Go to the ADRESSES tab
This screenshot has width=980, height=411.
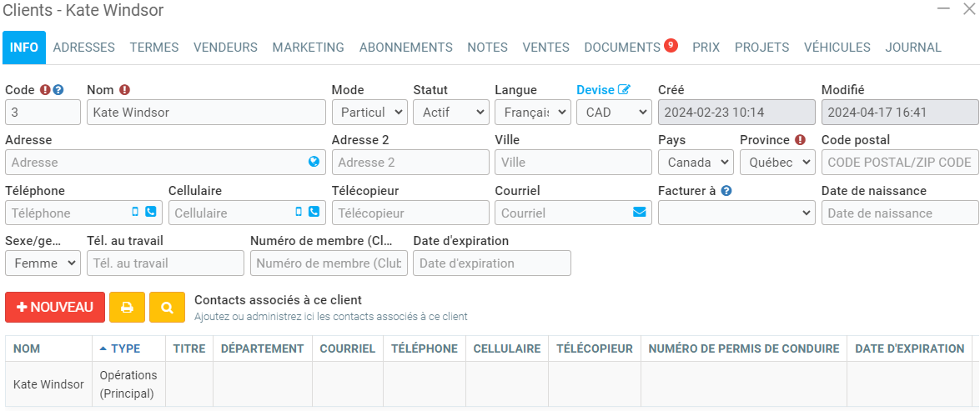click(83, 48)
